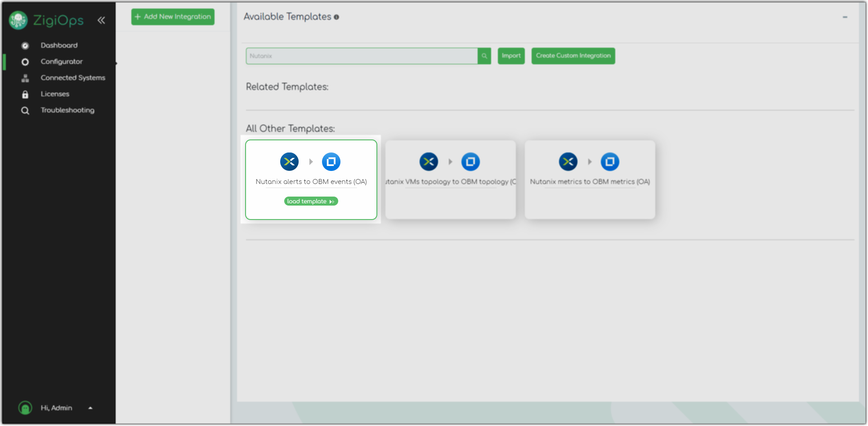Minimize the Available Templates panel
868x426 pixels.
coord(845,17)
